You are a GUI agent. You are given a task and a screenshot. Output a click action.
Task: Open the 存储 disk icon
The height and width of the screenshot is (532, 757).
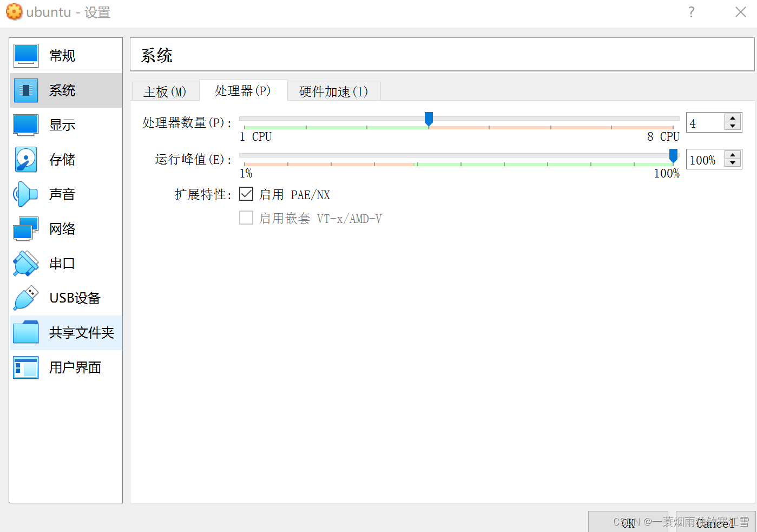coord(26,160)
